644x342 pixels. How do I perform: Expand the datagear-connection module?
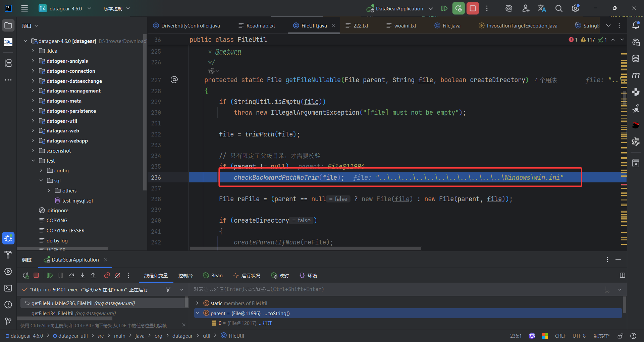click(33, 71)
